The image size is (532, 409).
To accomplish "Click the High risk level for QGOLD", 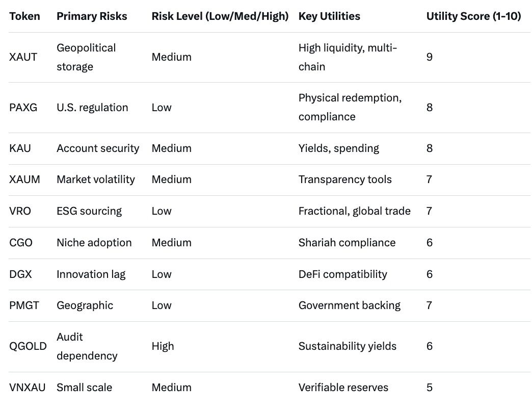I will tap(163, 346).
